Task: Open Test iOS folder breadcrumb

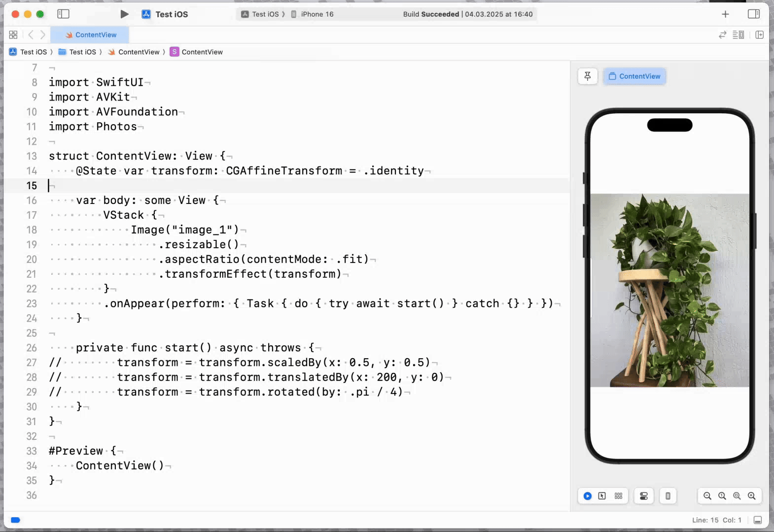Action: [77, 52]
